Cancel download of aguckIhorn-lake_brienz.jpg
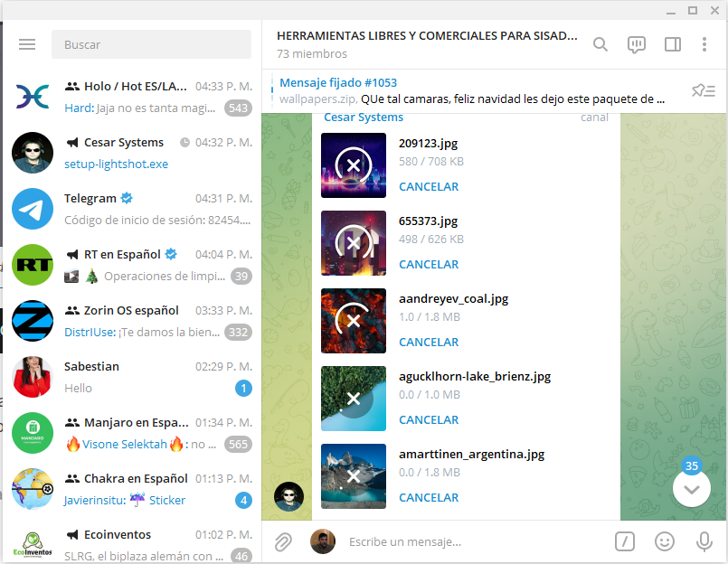This screenshot has height=564, width=728. pos(429,420)
